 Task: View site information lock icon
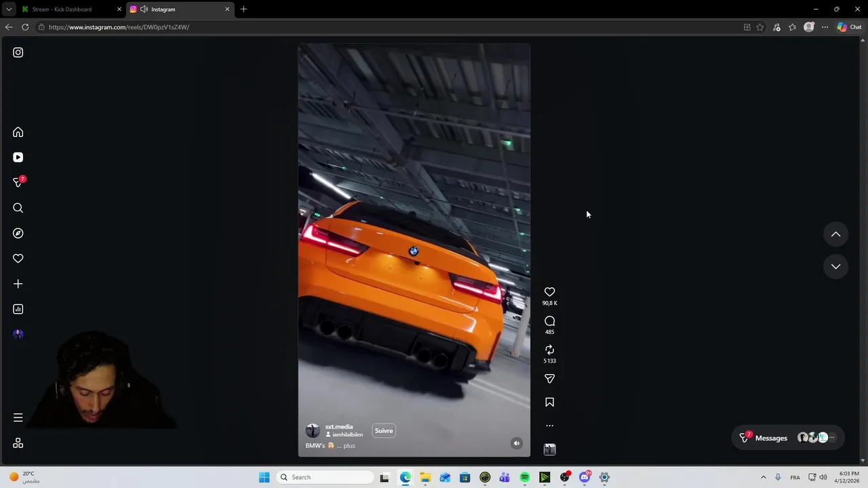click(x=41, y=27)
